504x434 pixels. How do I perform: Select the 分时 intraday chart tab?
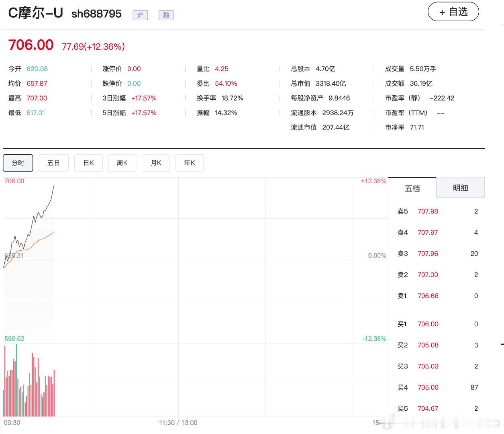tap(18, 163)
